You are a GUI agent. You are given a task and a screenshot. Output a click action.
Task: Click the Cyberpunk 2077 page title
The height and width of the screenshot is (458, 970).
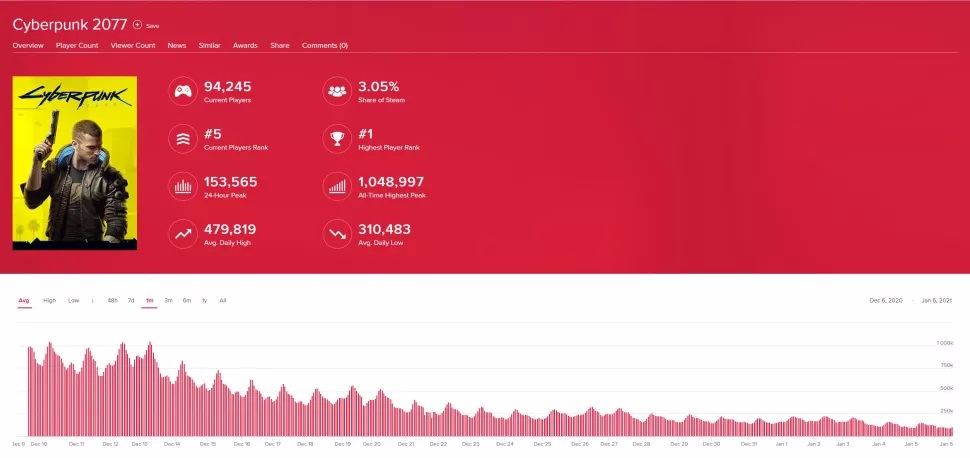[x=70, y=24]
